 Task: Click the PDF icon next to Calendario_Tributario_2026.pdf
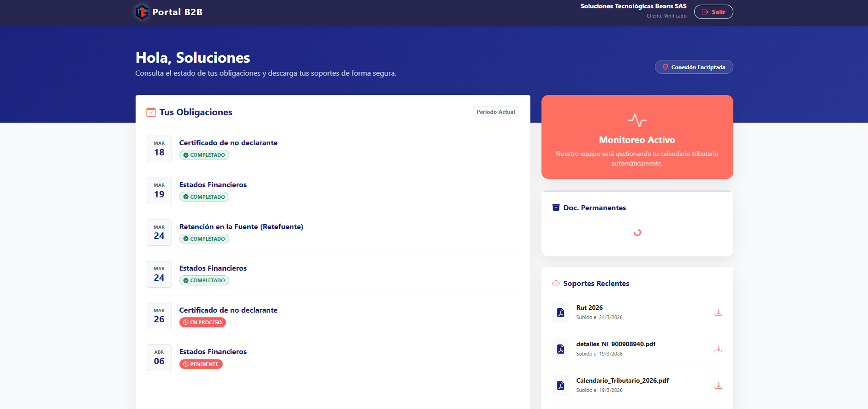560,385
